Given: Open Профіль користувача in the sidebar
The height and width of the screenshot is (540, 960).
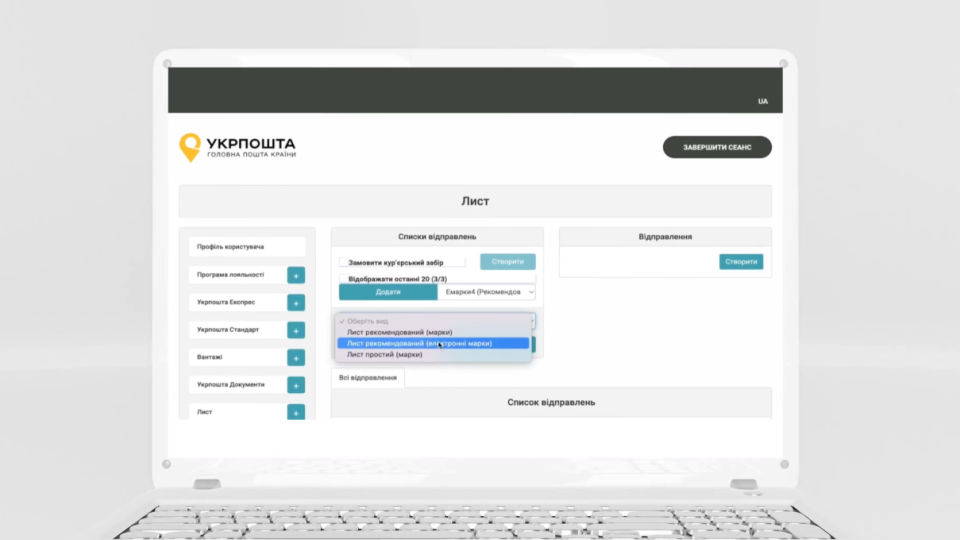Looking at the screenshot, I should click(247, 247).
